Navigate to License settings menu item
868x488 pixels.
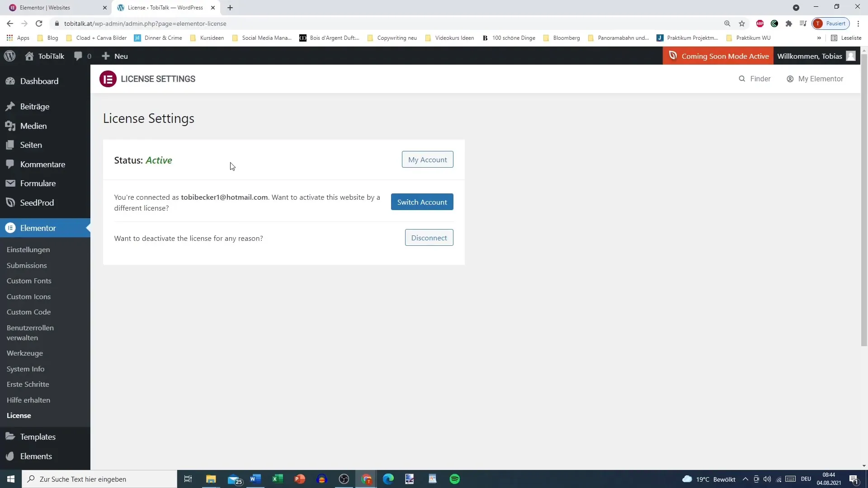coord(19,415)
